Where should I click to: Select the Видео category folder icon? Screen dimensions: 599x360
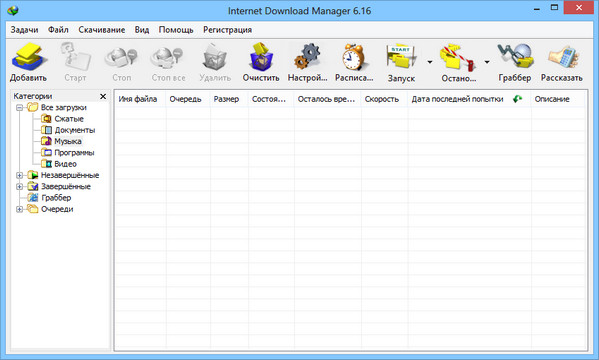click(46, 164)
